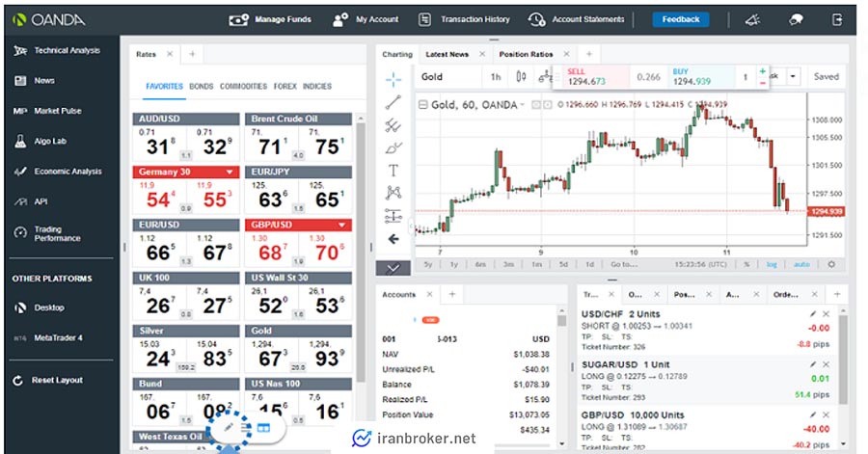This screenshot has width=868, height=454.
Task: Select the trend line drawing tool
Action: point(393,102)
